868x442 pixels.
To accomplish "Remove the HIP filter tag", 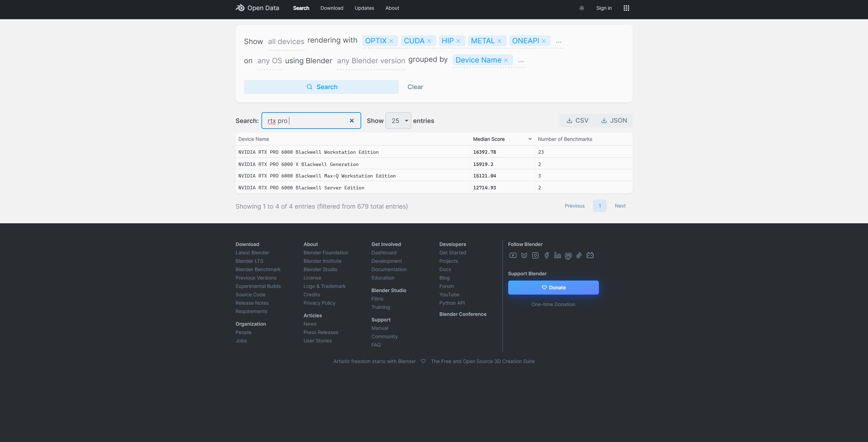I will point(458,41).
